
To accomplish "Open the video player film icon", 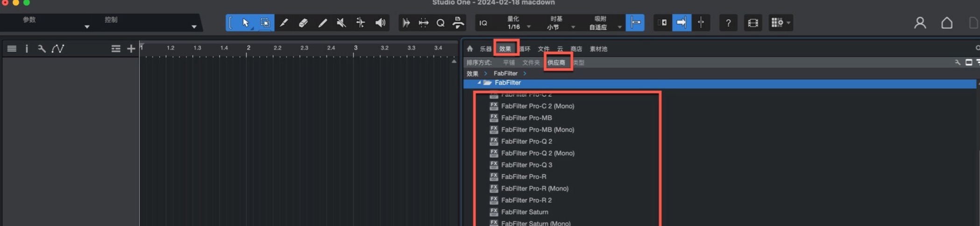I will [x=753, y=23].
